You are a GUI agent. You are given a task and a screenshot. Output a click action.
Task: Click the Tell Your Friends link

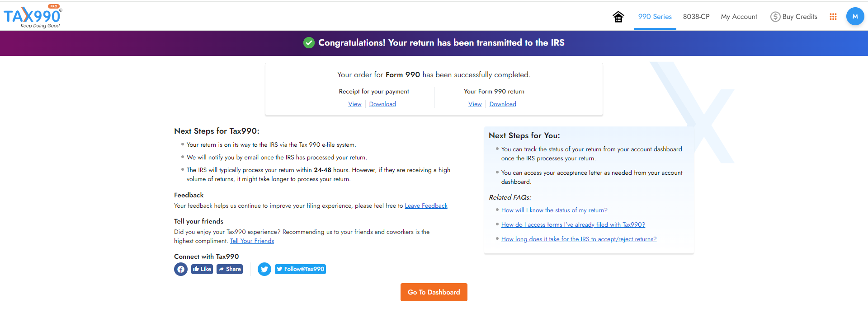[252, 241]
